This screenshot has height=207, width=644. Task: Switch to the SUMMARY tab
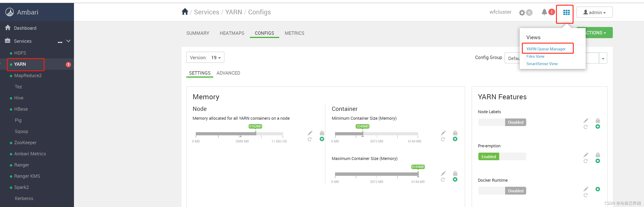coord(197,33)
